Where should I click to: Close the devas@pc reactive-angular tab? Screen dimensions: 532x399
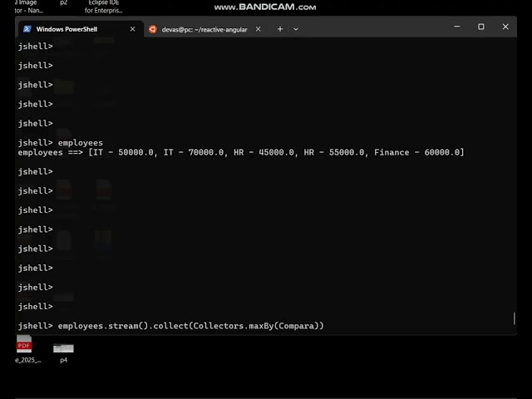pyautogui.click(x=258, y=29)
